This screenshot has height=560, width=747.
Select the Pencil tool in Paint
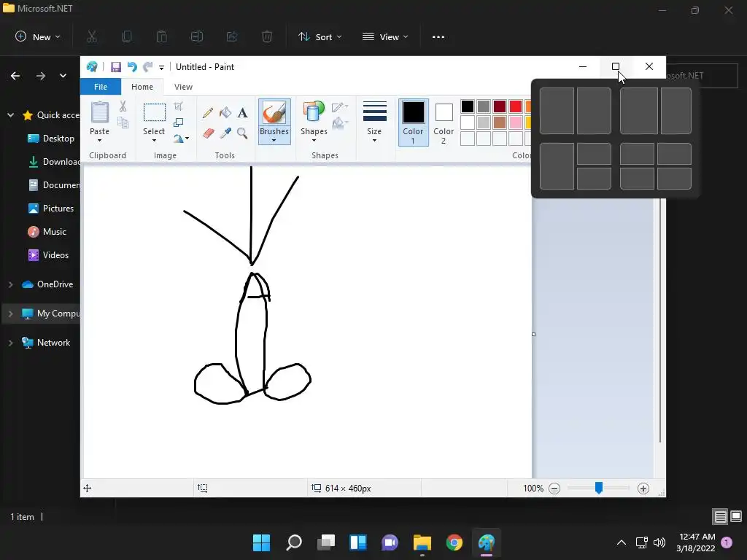208,113
